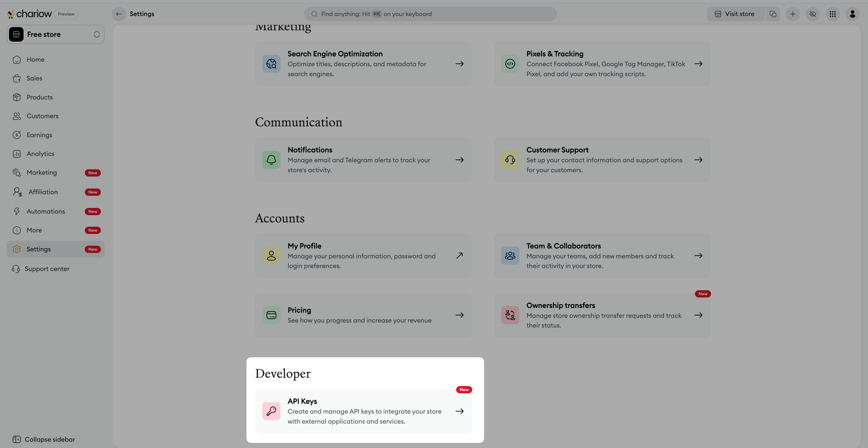Click the Customer Support headset icon

pos(510,160)
